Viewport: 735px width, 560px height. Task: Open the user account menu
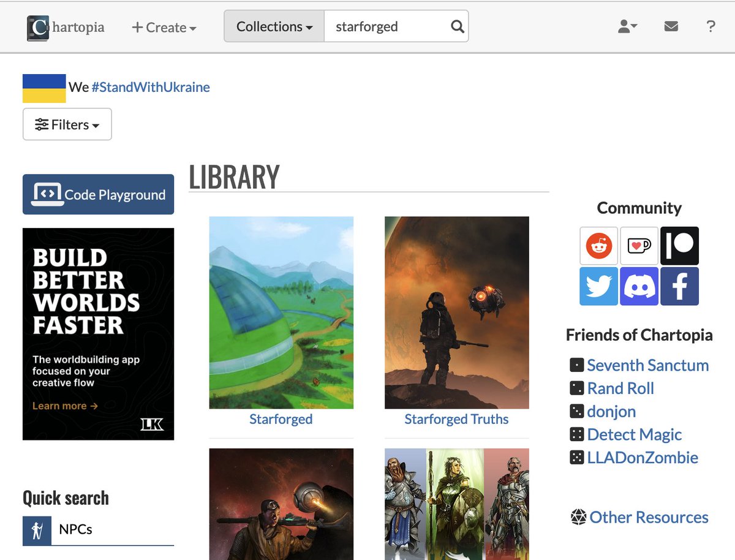[628, 26]
